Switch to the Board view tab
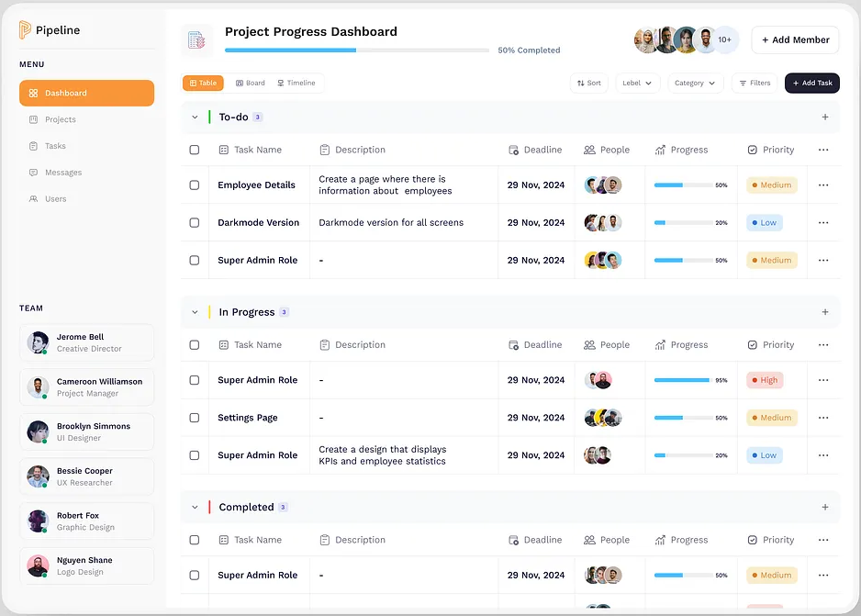 250,84
